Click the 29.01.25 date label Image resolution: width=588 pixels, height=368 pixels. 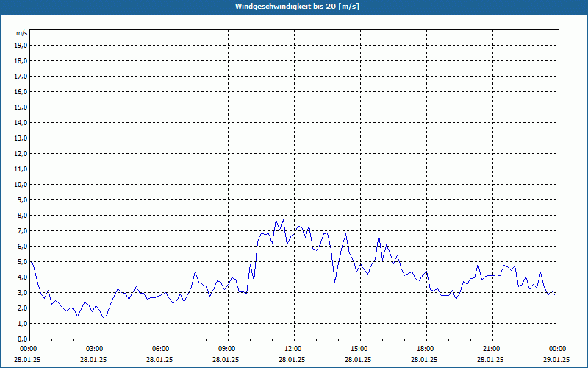pos(556,360)
